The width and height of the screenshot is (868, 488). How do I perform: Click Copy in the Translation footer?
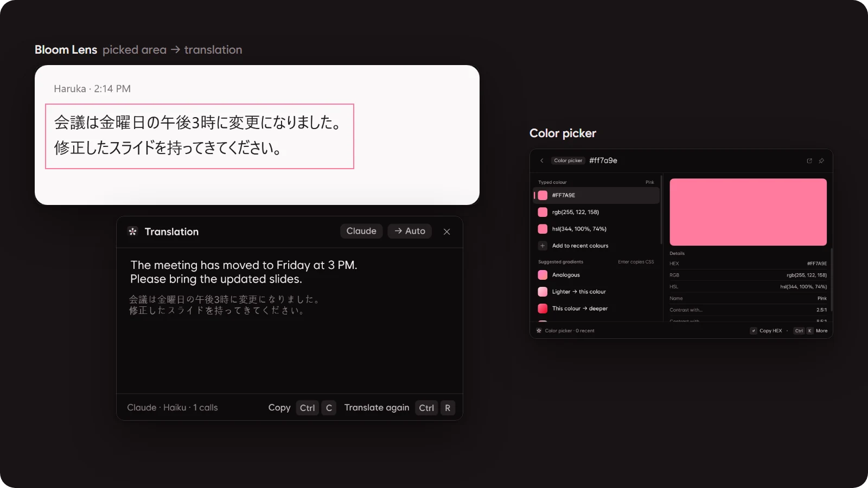(x=279, y=408)
